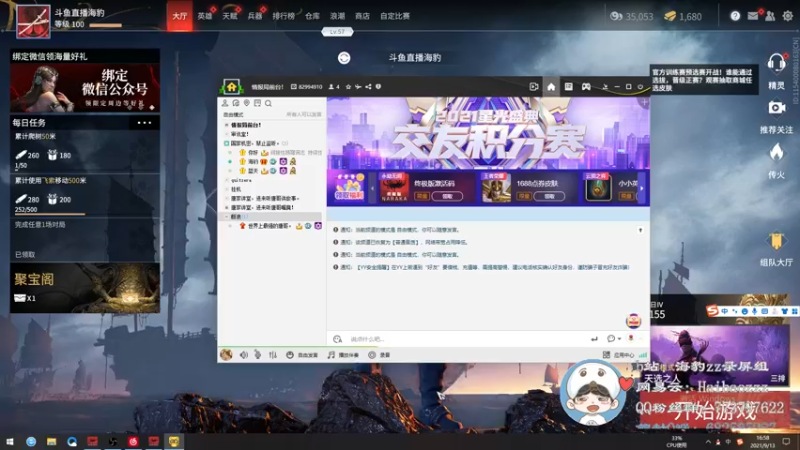Search channel members with magnifier icon
This screenshot has height=450, width=800.
pyautogui.click(x=268, y=103)
